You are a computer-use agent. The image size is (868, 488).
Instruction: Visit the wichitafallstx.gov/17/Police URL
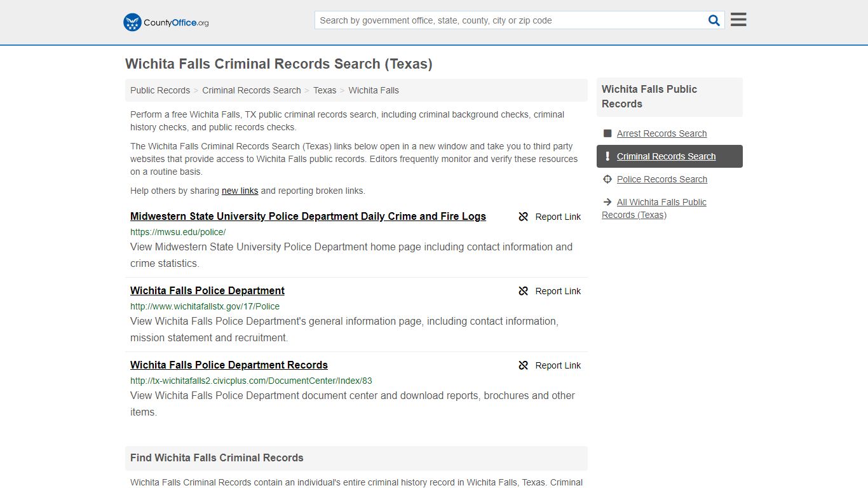point(205,306)
